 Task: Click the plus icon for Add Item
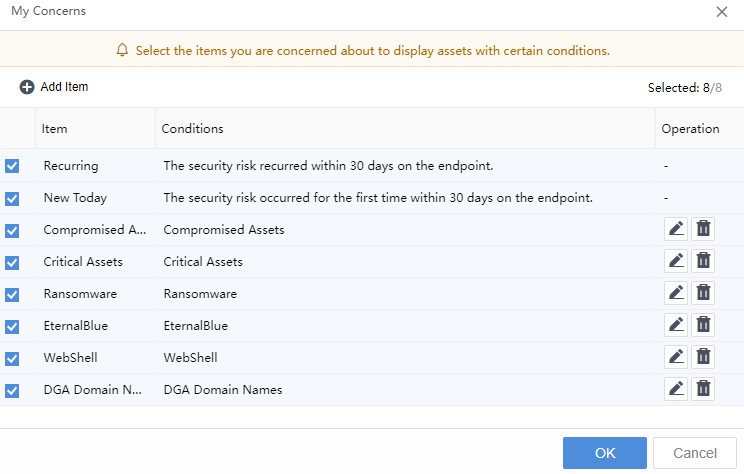[27, 87]
